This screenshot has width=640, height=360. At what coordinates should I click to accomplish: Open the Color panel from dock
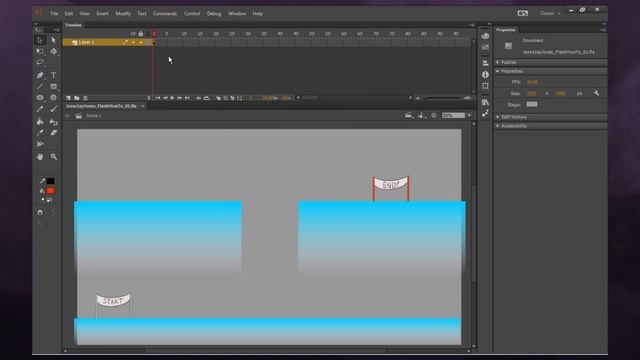point(485,36)
